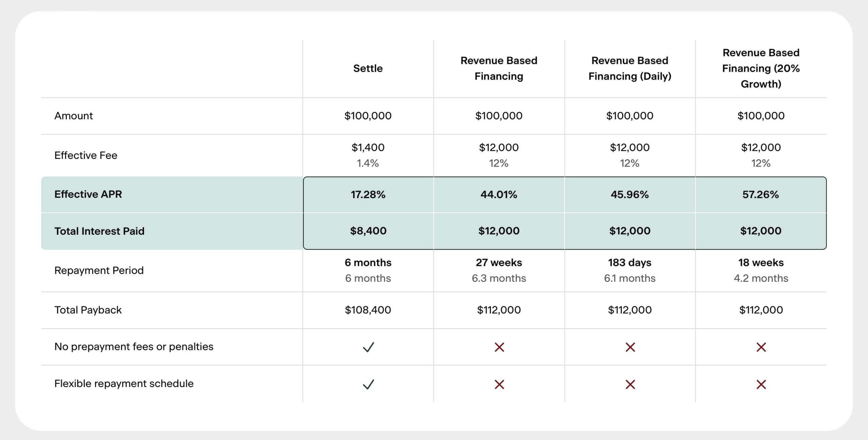
Task: Click the 6.3 months sub-value
Action: point(499,278)
